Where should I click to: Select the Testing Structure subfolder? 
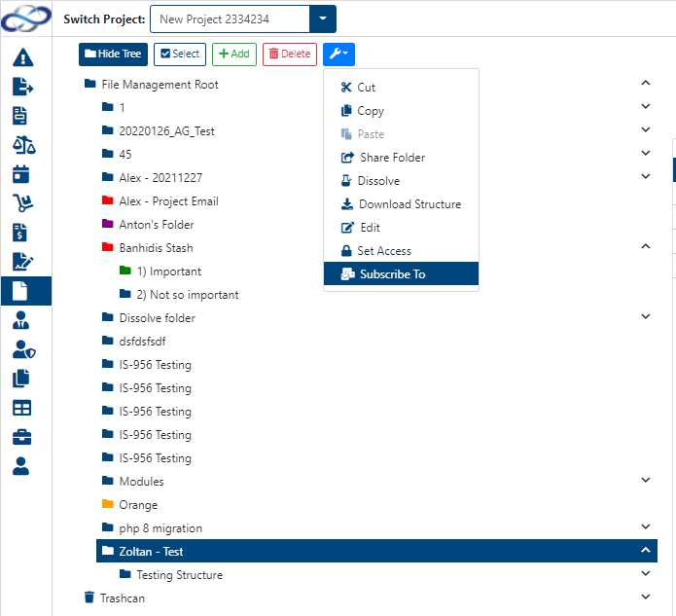(x=179, y=574)
